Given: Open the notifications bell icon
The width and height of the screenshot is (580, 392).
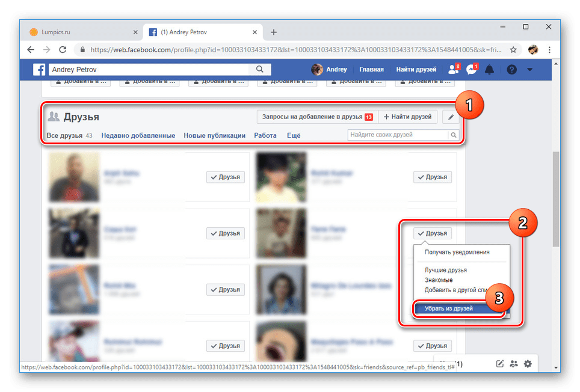Looking at the screenshot, I should click(x=489, y=69).
